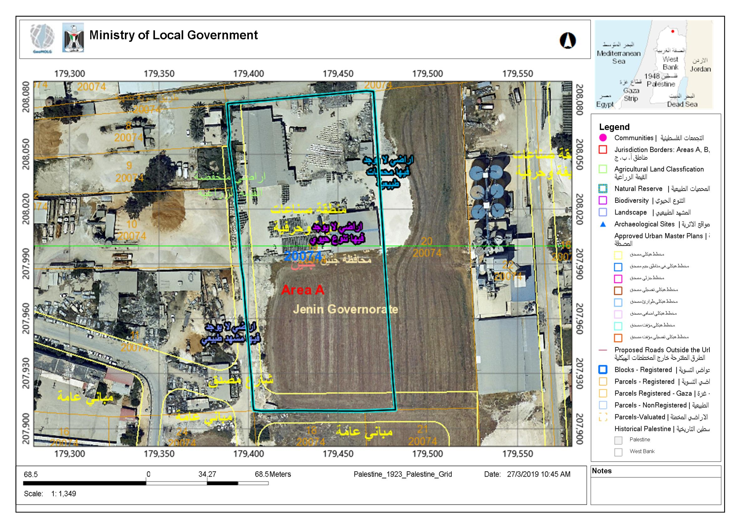Click the yellow urban master plan swatch
The image size is (756, 532).
click(618, 255)
